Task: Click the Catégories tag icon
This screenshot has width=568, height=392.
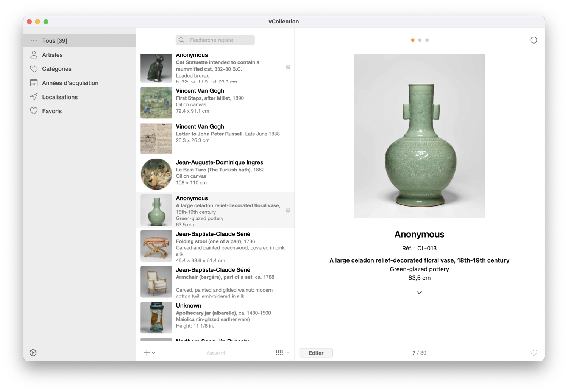Action: tap(34, 69)
